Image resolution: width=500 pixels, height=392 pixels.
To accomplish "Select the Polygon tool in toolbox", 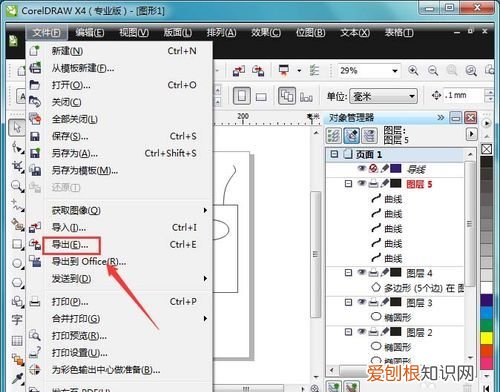I will click(x=17, y=283).
